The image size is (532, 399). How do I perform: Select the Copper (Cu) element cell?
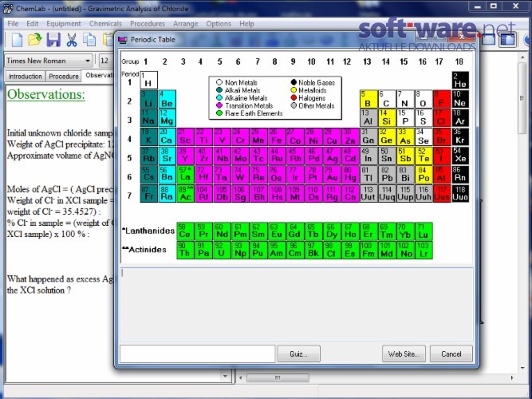point(332,136)
